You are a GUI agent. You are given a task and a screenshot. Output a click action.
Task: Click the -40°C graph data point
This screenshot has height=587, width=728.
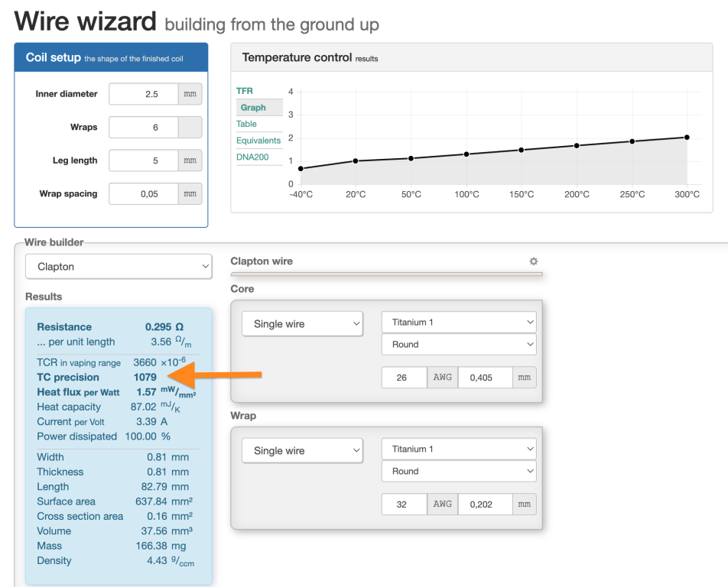(301, 168)
